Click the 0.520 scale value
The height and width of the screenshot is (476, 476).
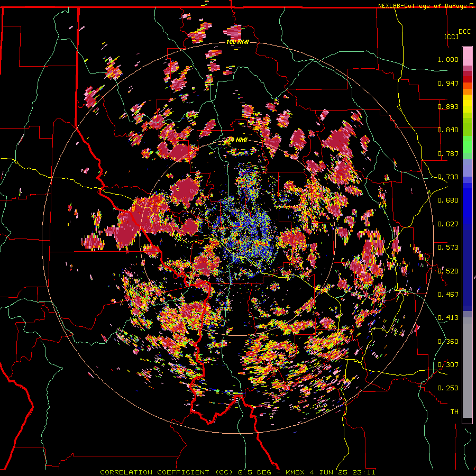pyautogui.click(x=448, y=271)
